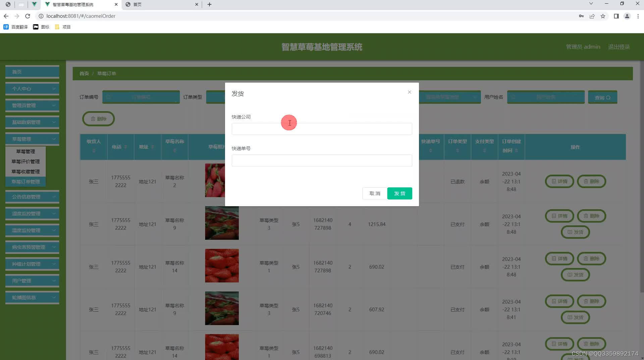Screen dimensions: 644x360
Task: Click the 取消 button in dialog
Action: tap(375, 193)
